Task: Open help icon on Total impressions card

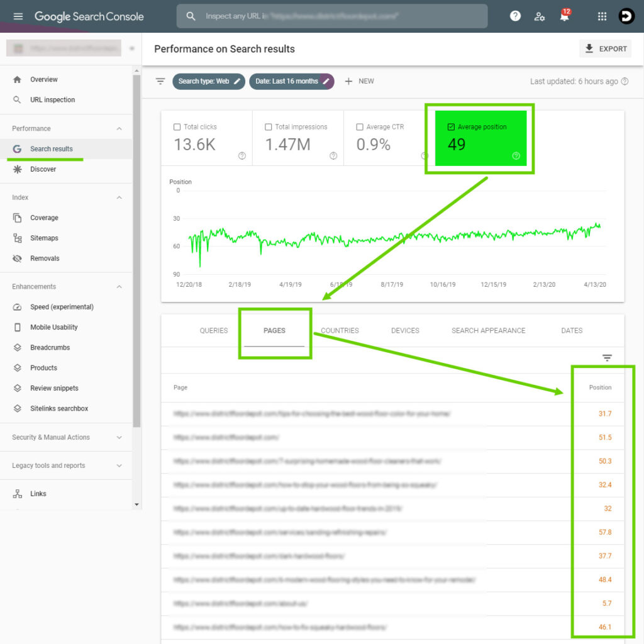Action: pos(333,156)
